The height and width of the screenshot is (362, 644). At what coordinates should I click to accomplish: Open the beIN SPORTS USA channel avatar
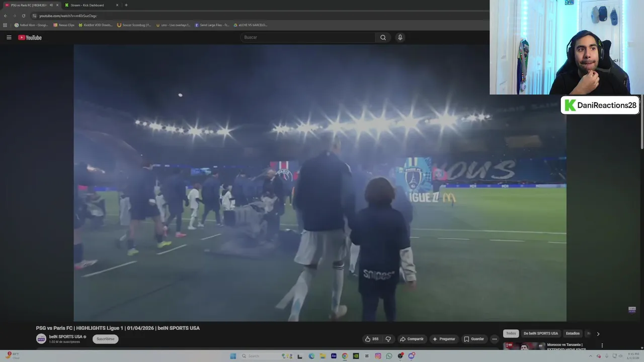pos(41,339)
